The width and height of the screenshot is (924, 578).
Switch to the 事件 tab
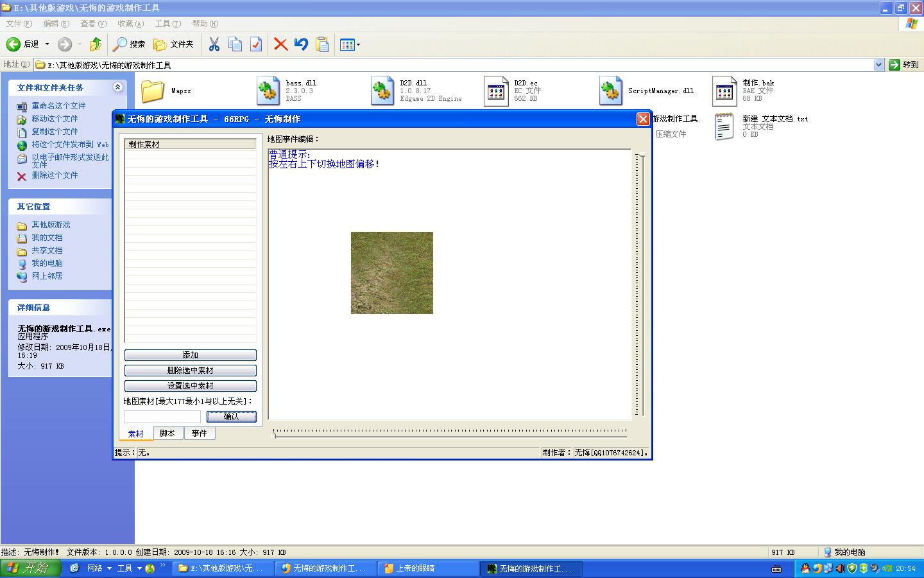(x=199, y=433)
